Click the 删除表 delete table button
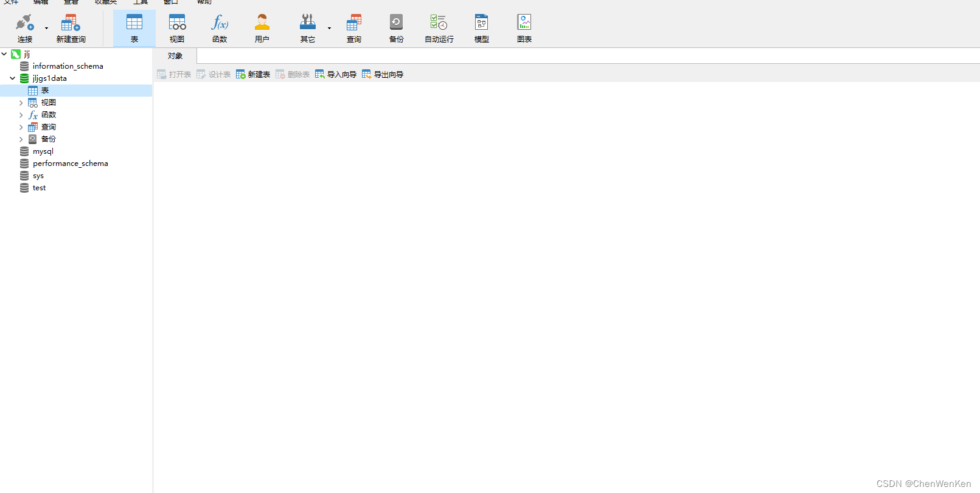Image resolution: width=980 pixels, height=493 pixels. (x=293, y=74)
